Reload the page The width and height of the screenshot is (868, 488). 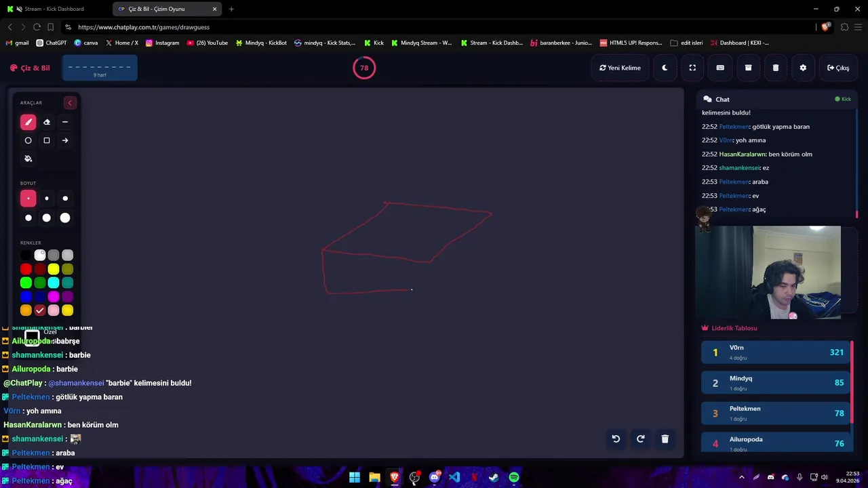tap(37, 27)
